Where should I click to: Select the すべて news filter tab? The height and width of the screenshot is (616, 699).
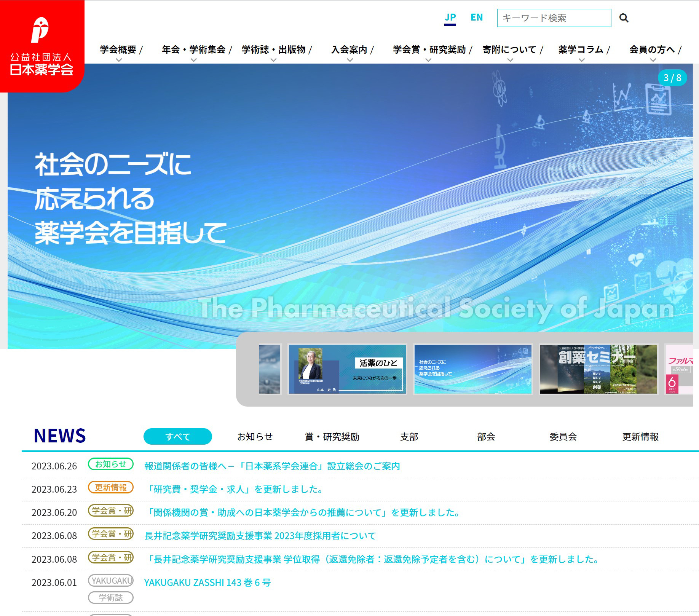pyautogui.click(x=178, y=437)
